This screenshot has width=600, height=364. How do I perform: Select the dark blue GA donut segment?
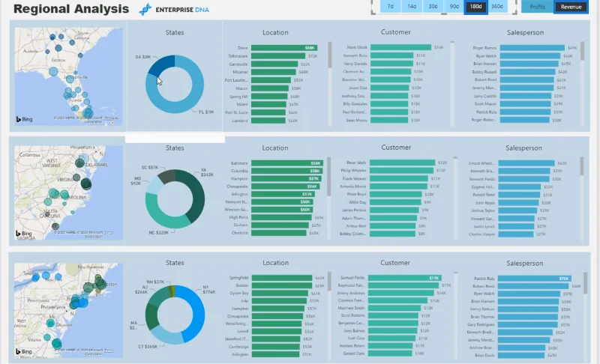tap(162, 64)
